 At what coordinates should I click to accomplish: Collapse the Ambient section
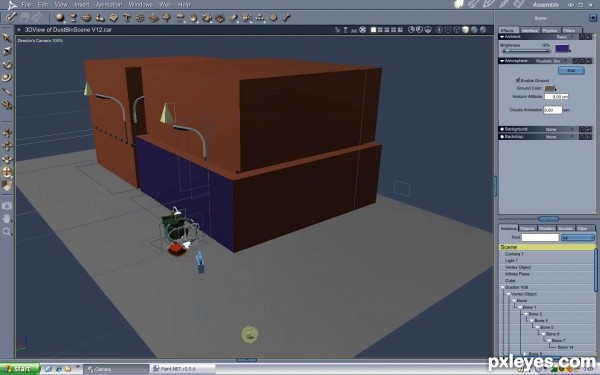[x=502, y=37]
